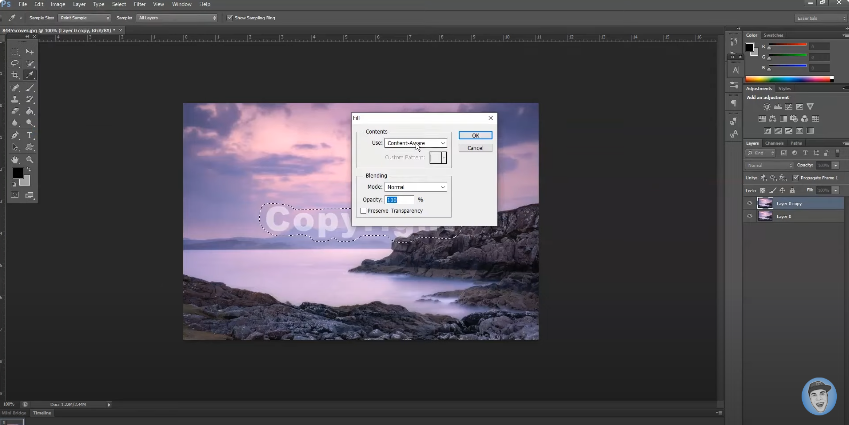
Task: Choose the Horizontal Type tool
Action: coord(30,135)
